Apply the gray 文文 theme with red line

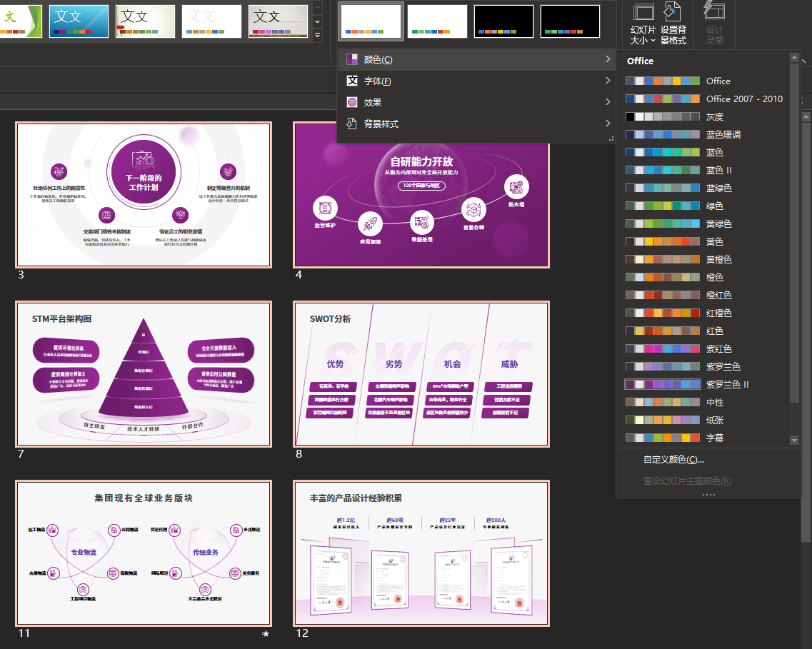(x=278, y=21)
